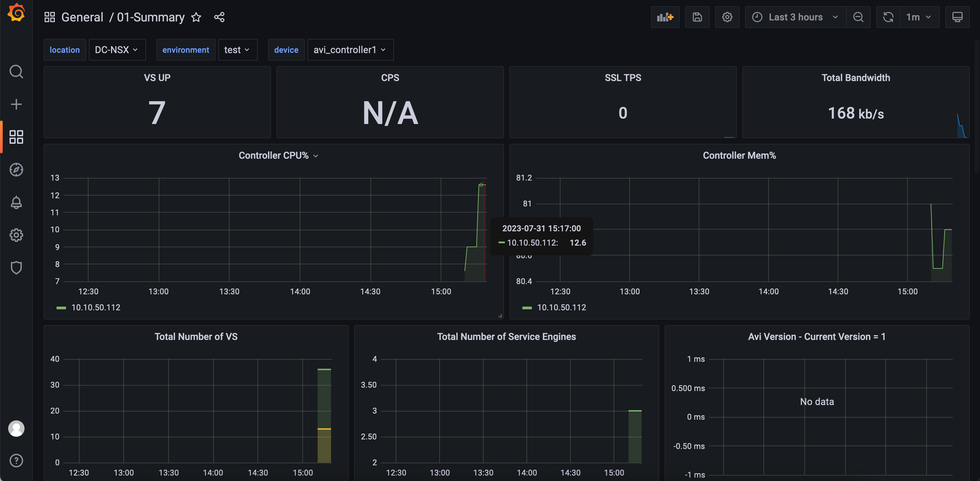
Task: Click the environment variable label
Action: coord(186,50)
